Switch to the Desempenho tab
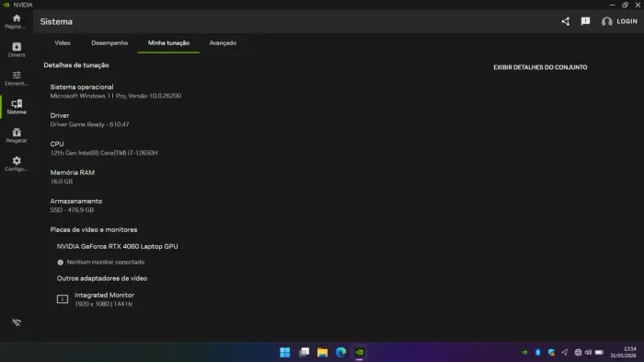The image size is (644, 362). (109, 42)
